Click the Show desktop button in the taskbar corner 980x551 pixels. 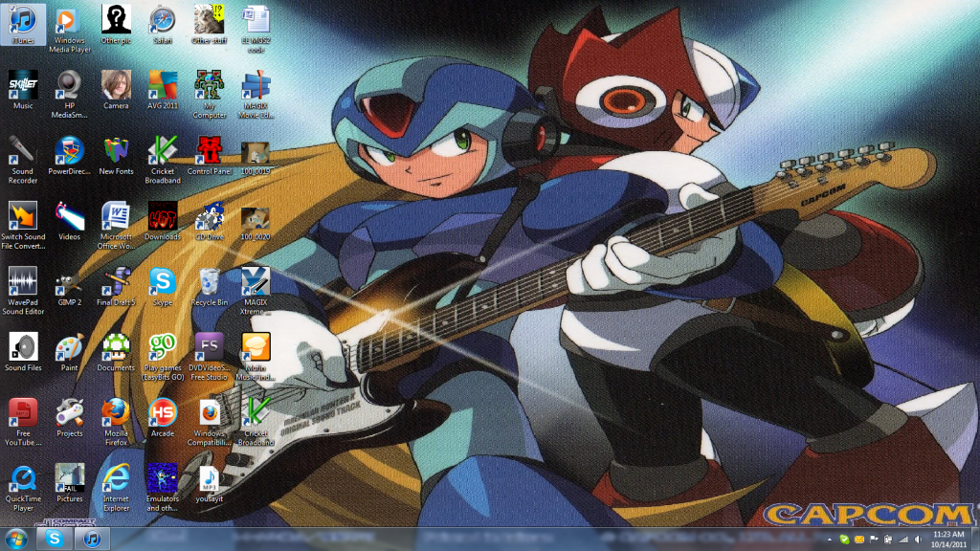[x=975, y=540]
